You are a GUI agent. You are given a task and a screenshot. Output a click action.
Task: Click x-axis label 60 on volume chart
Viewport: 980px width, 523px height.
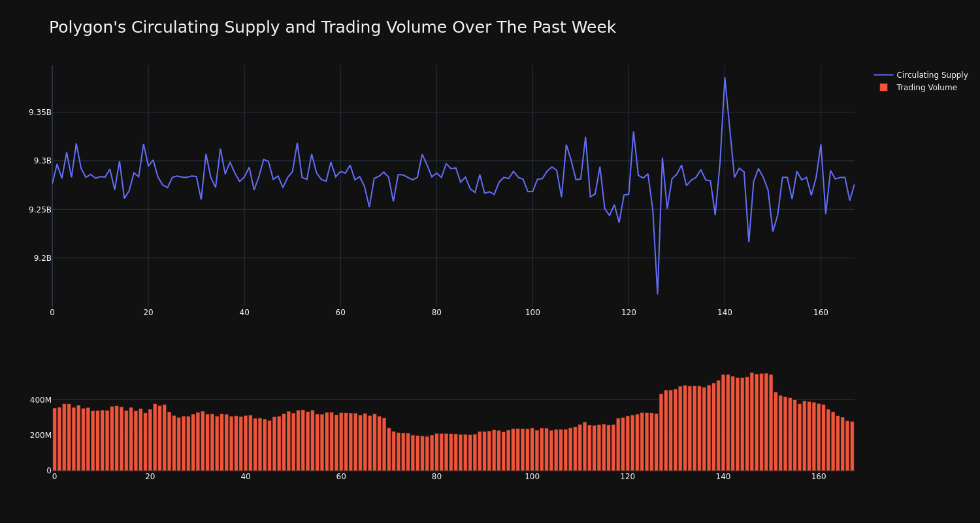[341, 477]
